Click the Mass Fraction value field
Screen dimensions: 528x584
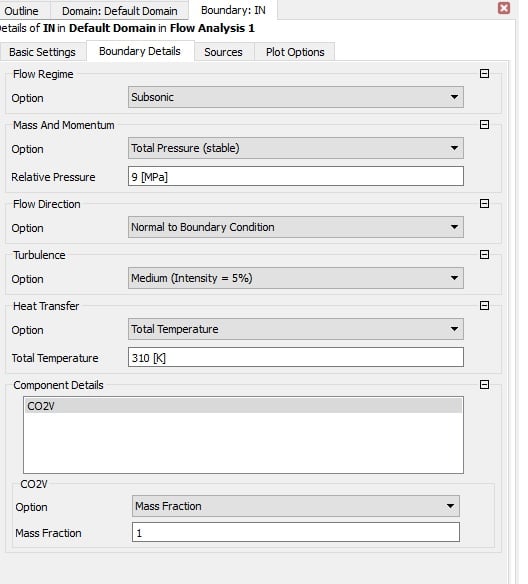tap(296, 532)
